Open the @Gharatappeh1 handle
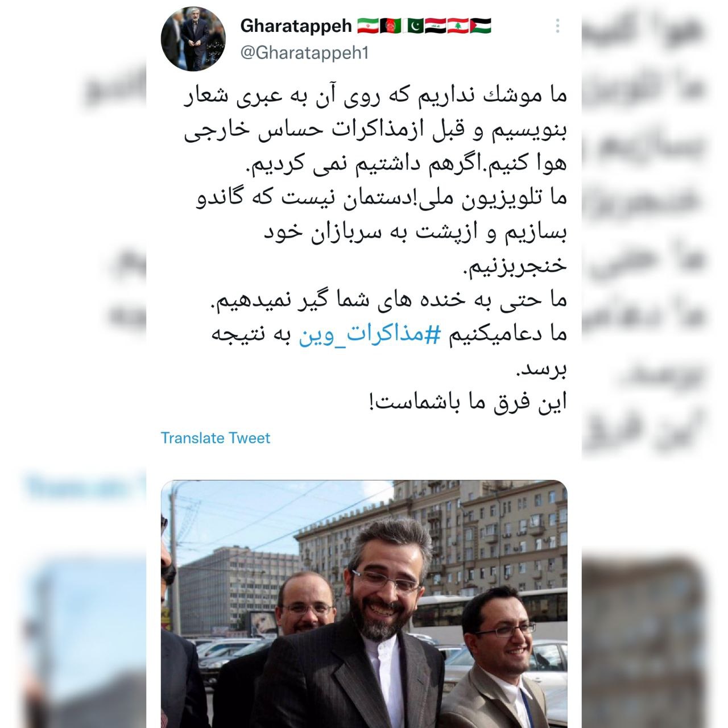 pyautogui.click(x=305, y=53)
